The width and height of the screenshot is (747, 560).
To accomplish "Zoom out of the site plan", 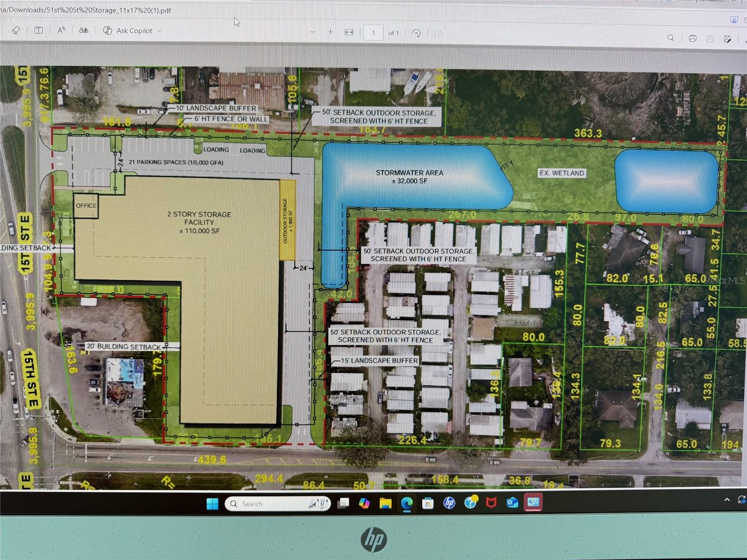I will [313, 33].
